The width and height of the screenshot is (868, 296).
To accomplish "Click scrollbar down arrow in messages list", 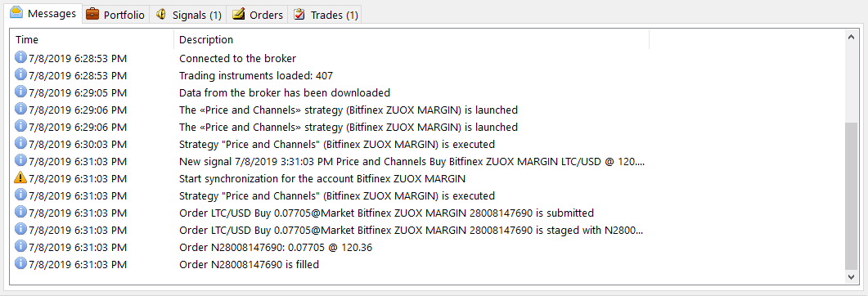I will coord(852,276).
